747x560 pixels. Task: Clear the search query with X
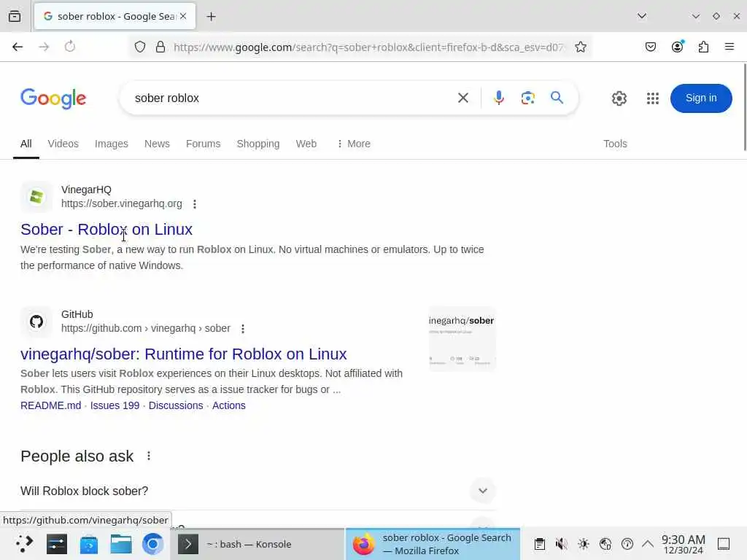pos(463,98)
